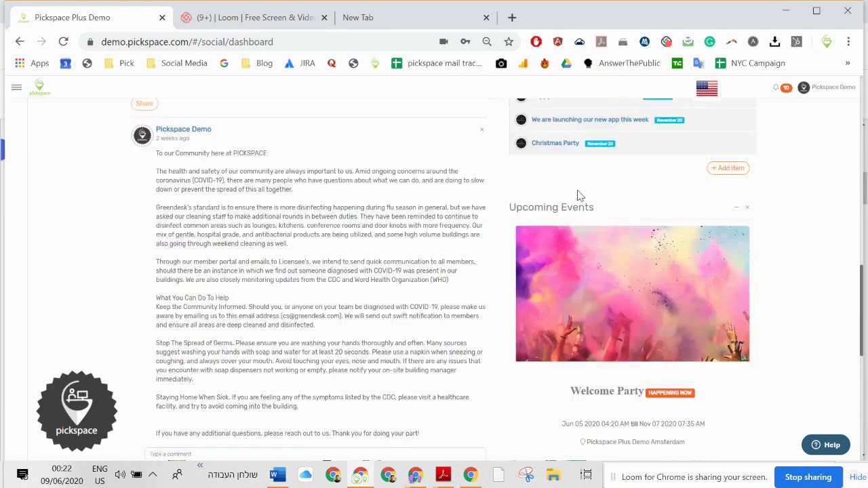Switch to the Loom browser tab
Image resolution: width=868 pixels, height=488 pixels.
point(254,18)
